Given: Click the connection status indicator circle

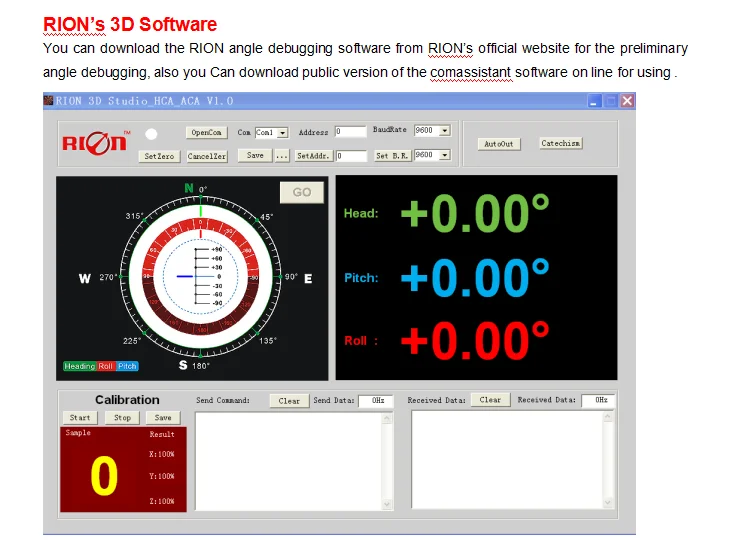Looking at the screenshot, I should point(151,134).
